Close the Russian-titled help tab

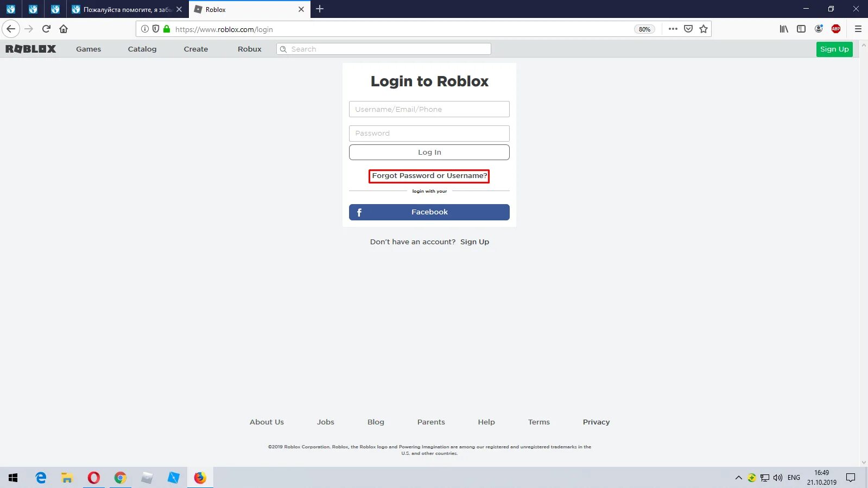pyautogui.click(x=179, y=9)
